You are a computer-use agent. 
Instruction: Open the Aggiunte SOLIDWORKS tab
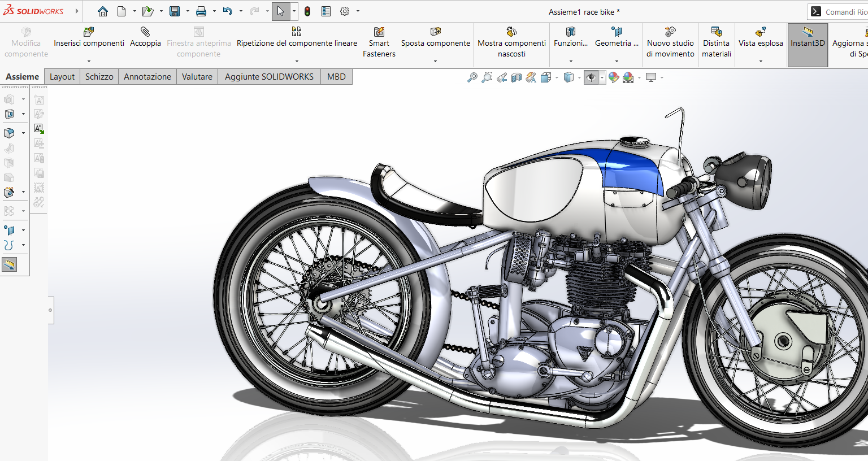(x=269, y=77)
